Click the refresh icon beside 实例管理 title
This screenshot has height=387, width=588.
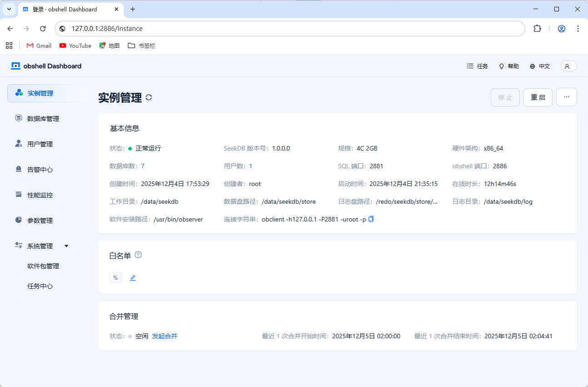point(149,97)
